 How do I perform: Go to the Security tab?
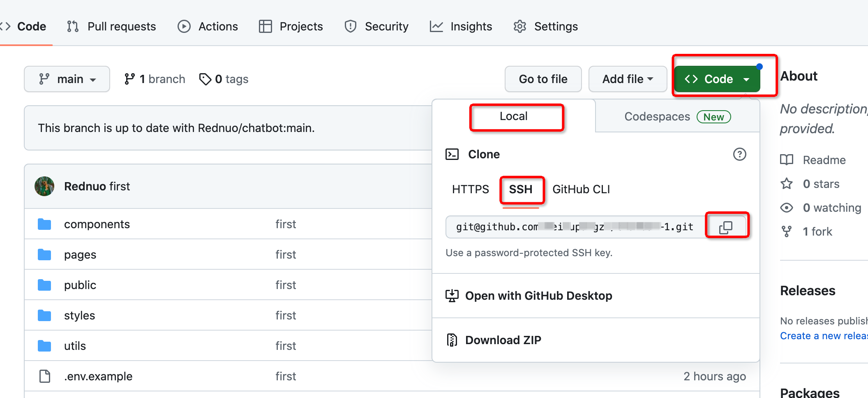[x=376, y=26]
